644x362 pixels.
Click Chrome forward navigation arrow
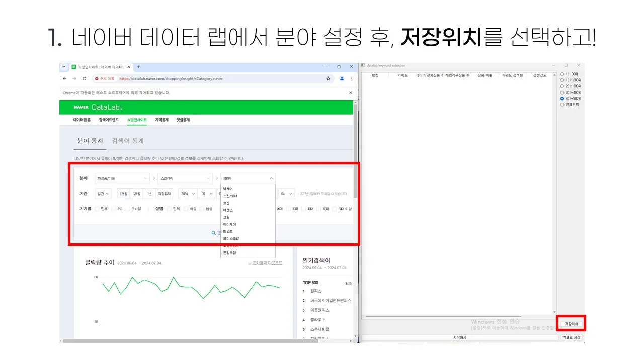[x=74, y=79]
